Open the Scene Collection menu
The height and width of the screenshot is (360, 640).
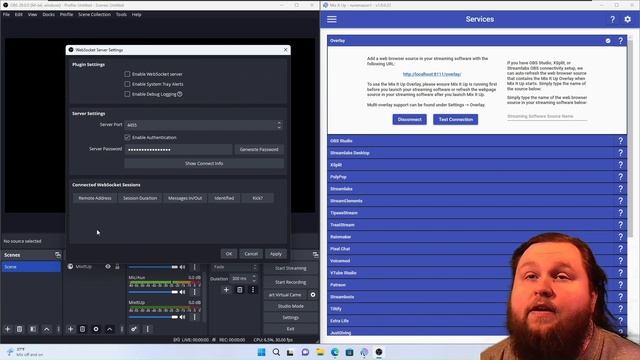[x=94, y=14]
